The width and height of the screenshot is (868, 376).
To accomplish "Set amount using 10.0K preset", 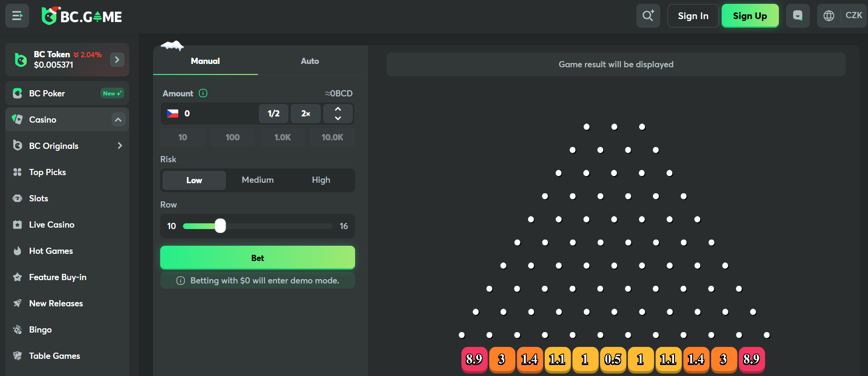I will pos(332,137).
